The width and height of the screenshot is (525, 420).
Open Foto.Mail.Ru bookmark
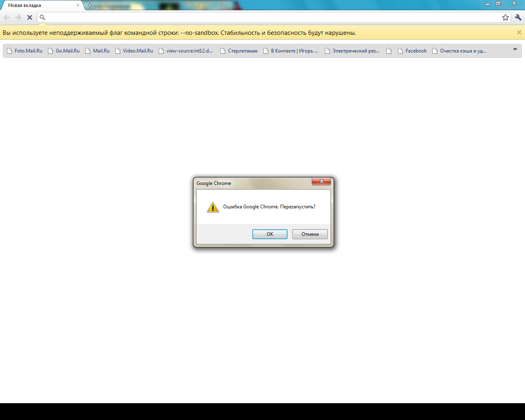coord(25,51)
